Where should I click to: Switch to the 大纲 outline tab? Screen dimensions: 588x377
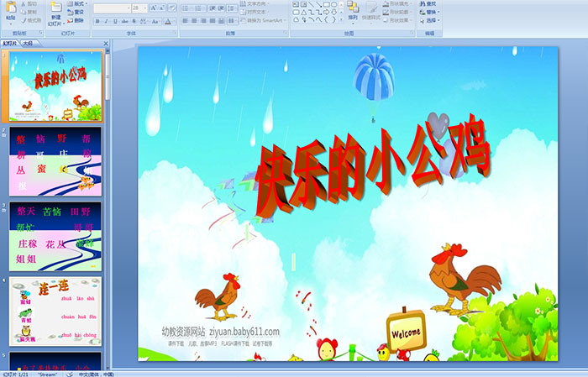[28, 44]
